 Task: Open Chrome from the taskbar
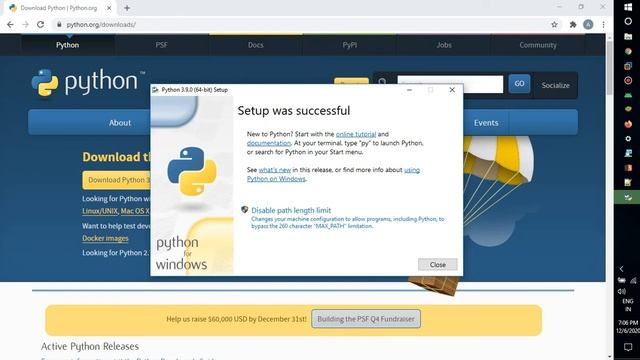[628, 51]
